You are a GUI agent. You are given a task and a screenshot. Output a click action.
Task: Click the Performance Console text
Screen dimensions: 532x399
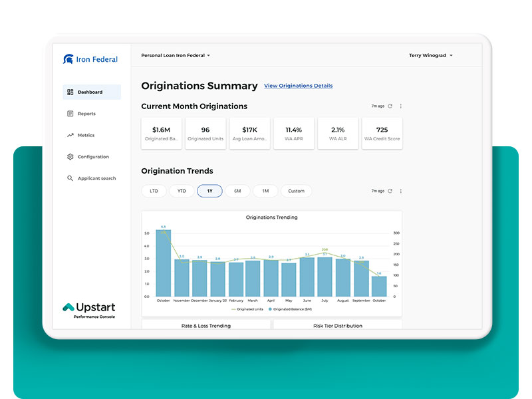coord(94,317)
